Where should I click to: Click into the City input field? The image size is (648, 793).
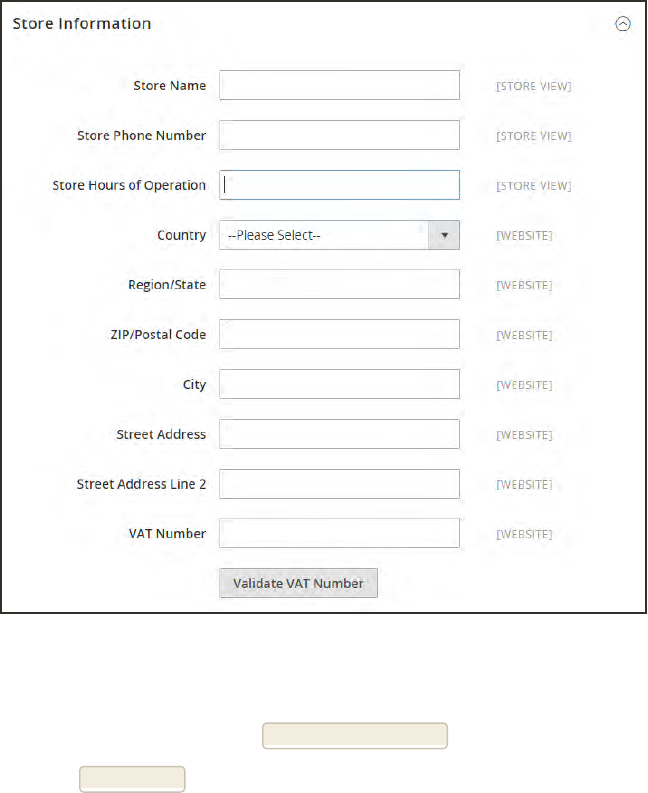pos(339,384)
